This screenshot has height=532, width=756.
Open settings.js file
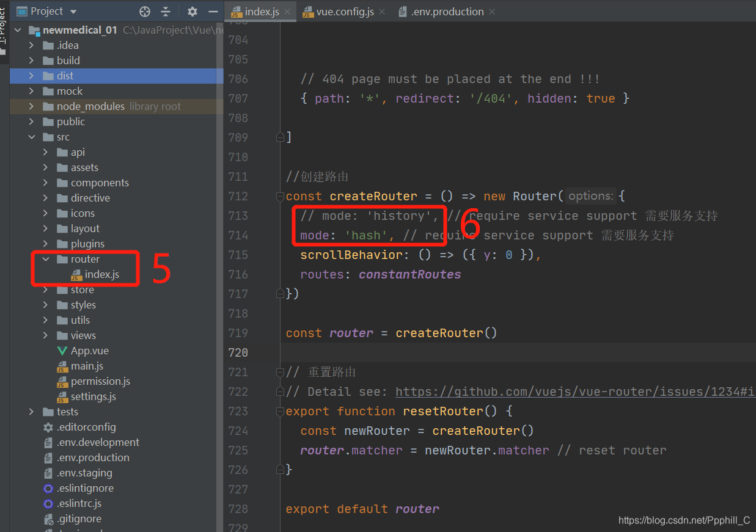coord(93,396)
